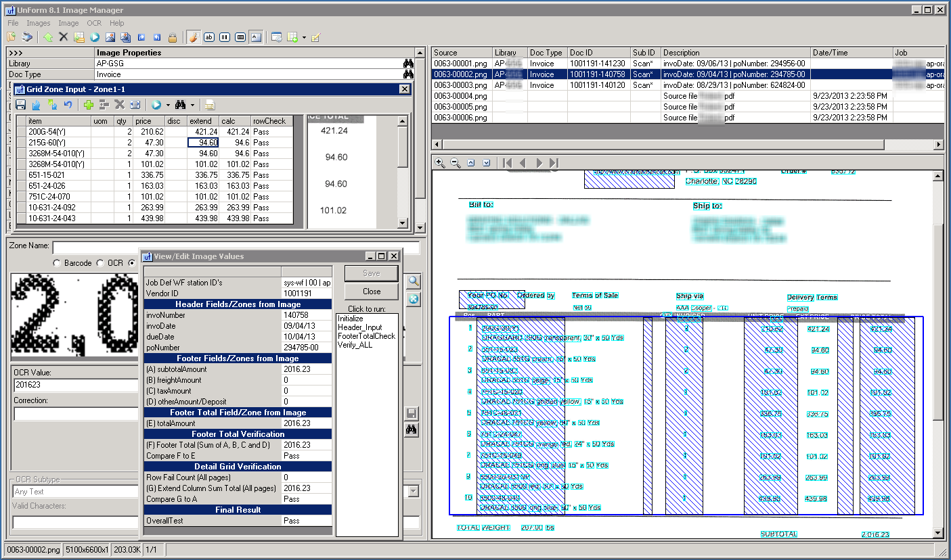Select the OCR radio button
Image resolution: width=951 pixels, height=560 pixels.
101,263
